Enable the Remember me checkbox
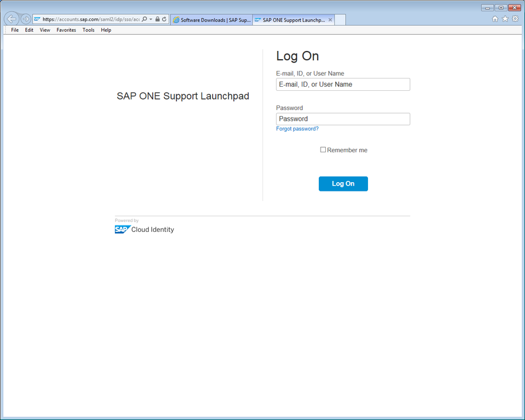 (x=323, y=149)
